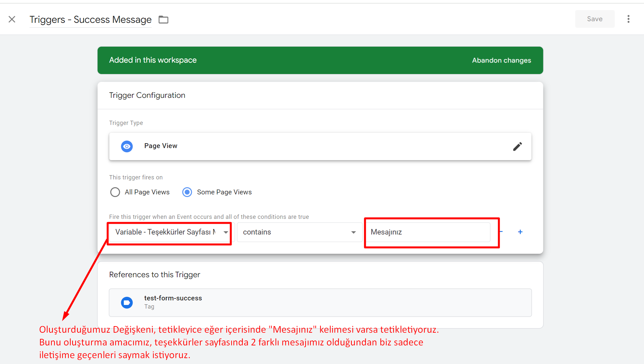
Task: Open the contains operator dropdown
Action: pyautogui.click(x=293, y=232)
